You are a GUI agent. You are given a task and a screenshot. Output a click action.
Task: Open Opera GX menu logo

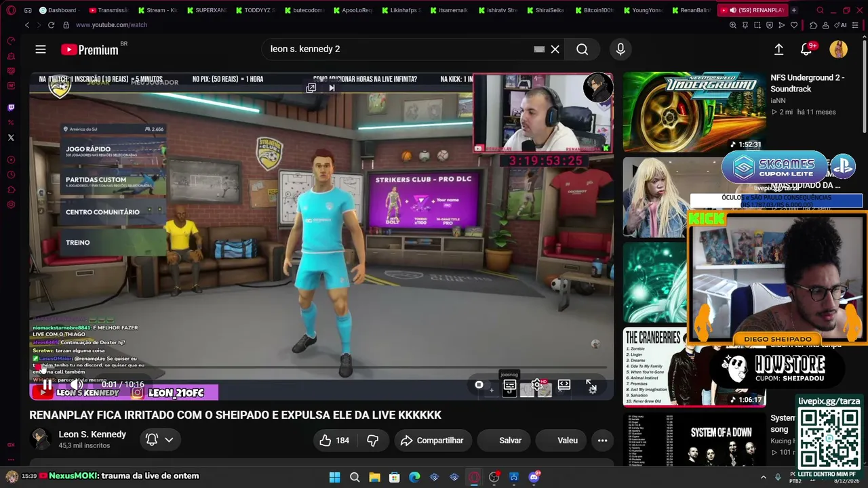11,10
